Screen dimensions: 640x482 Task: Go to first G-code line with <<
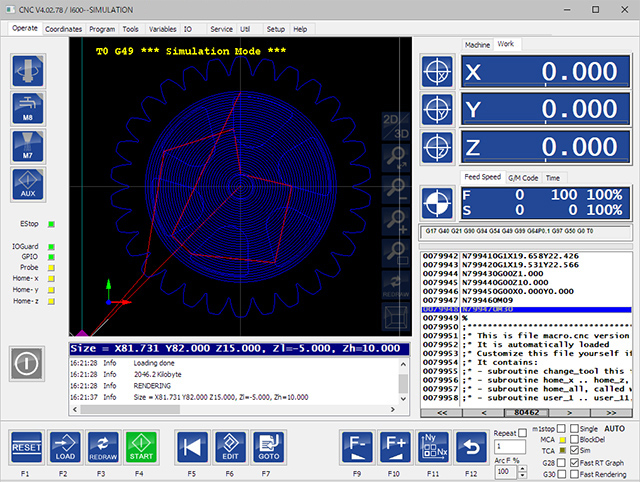tap(441, 411)
